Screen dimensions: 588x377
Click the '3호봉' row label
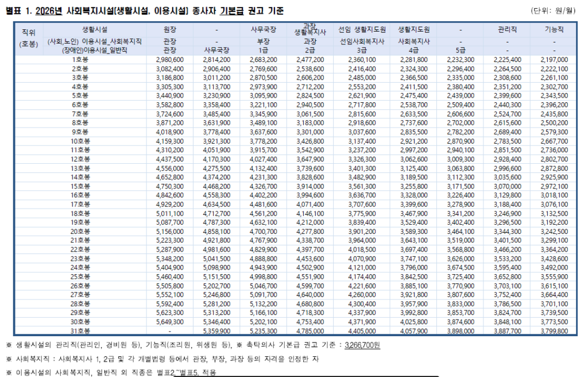tap(80, 78)
